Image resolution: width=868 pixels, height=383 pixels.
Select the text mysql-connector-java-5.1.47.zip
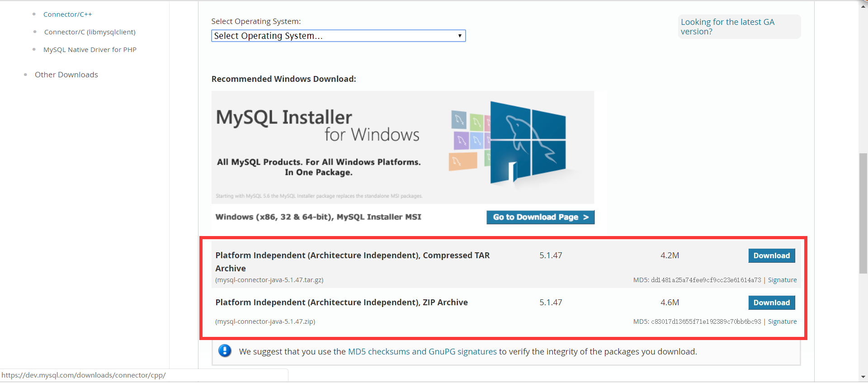point(265,322)
